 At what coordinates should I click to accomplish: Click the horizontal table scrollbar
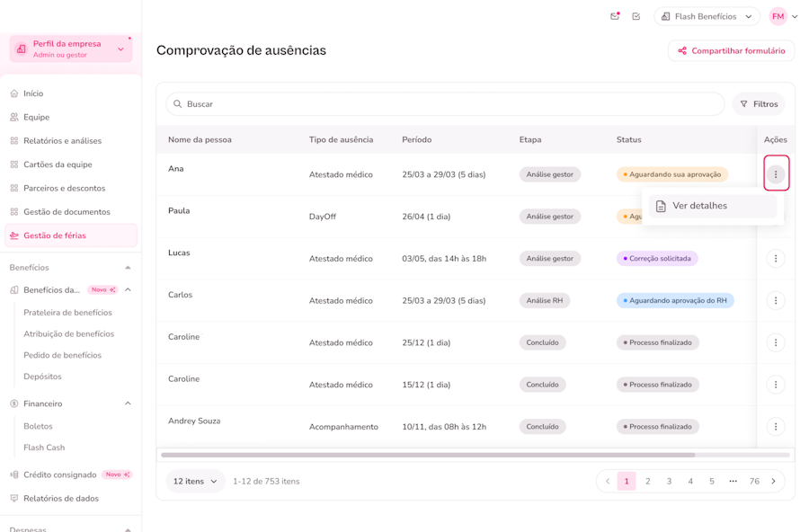[x=428, y=455]
